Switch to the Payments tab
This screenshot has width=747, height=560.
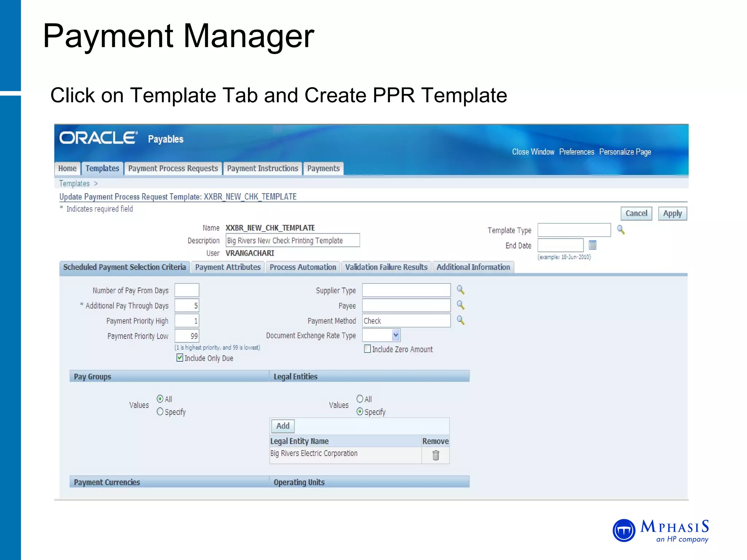[x=324, y=168]
